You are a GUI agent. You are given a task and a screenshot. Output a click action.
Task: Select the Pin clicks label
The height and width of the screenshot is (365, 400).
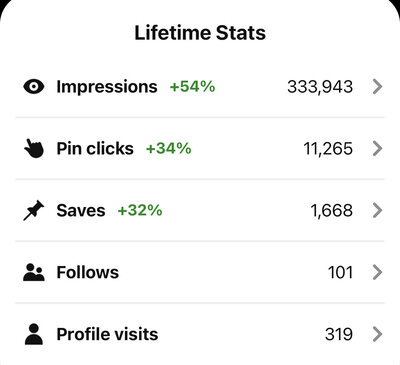coord(95,149)
